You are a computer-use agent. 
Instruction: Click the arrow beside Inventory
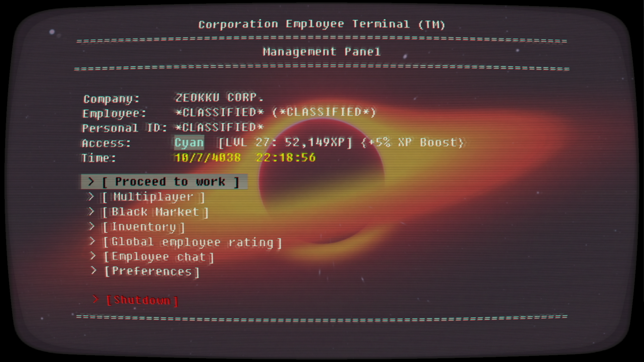click(x=92, y=227)
